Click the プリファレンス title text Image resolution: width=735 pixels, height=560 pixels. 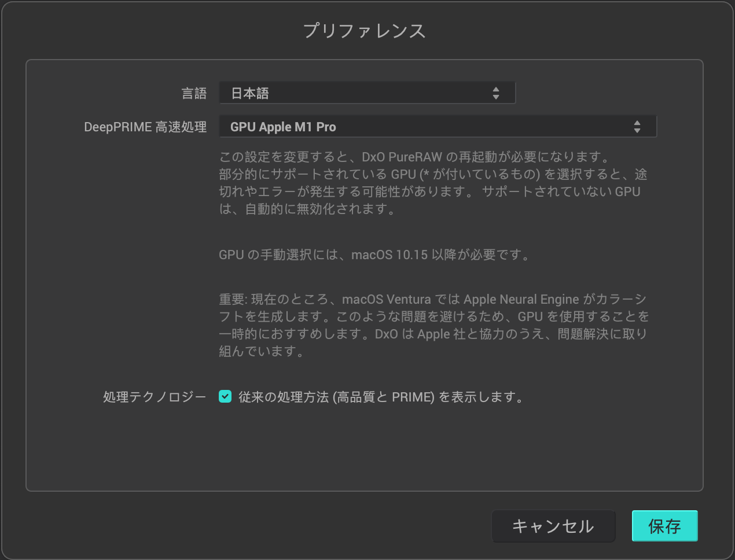(365, 31)
